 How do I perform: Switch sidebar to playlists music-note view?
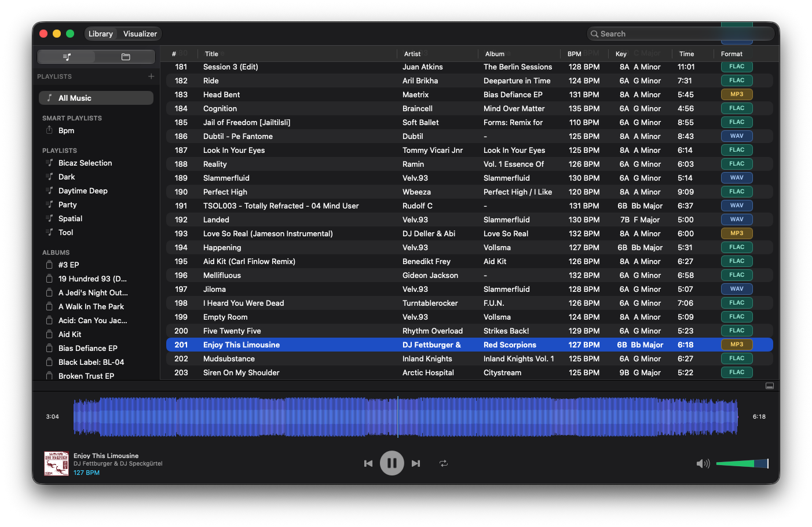tap(67, 57)
